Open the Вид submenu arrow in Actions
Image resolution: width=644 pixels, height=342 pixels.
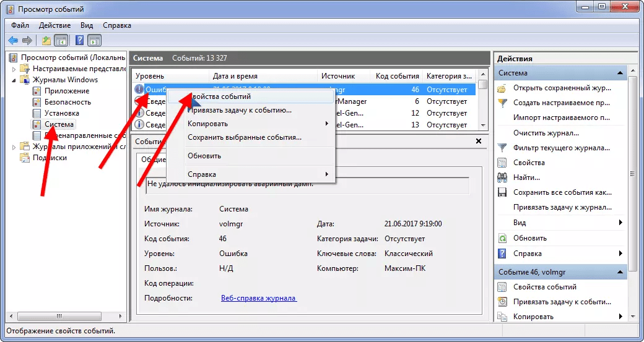point(620,223)
